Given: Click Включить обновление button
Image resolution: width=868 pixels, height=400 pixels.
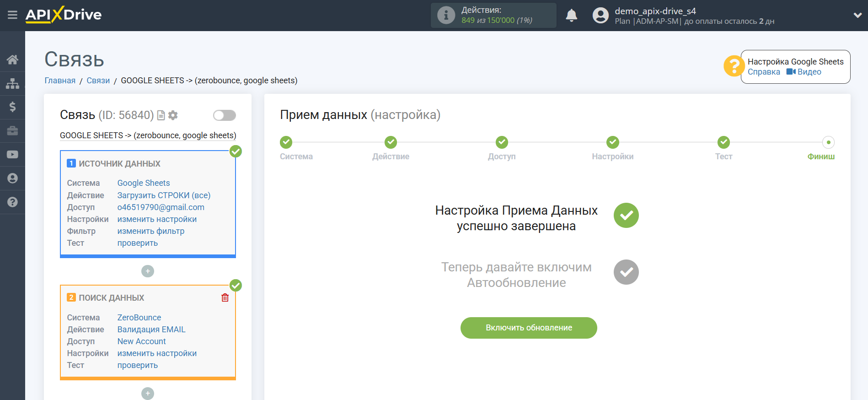Looking at the screenshot, I should click(529, 328).
